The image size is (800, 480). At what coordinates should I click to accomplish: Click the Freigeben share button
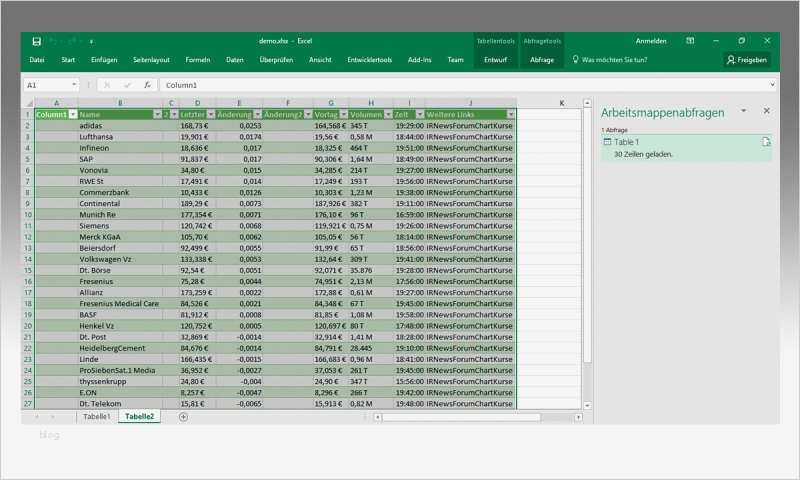(747, 60)
